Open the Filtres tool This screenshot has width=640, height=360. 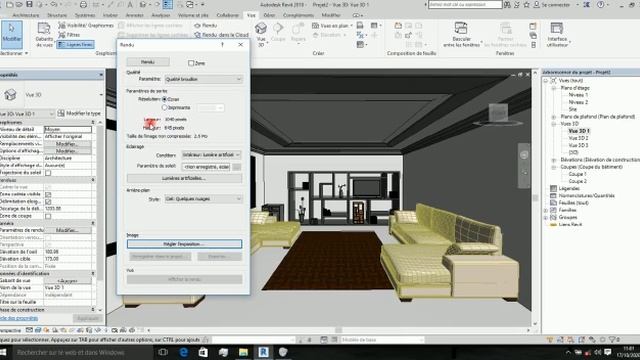coord(69,35)
